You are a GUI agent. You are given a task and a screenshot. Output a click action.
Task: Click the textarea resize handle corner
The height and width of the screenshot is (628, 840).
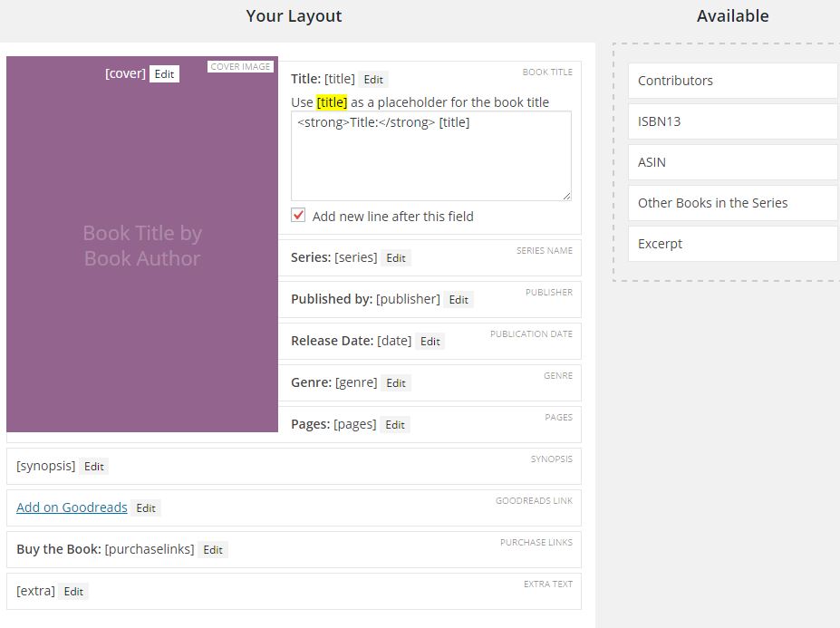566,196
